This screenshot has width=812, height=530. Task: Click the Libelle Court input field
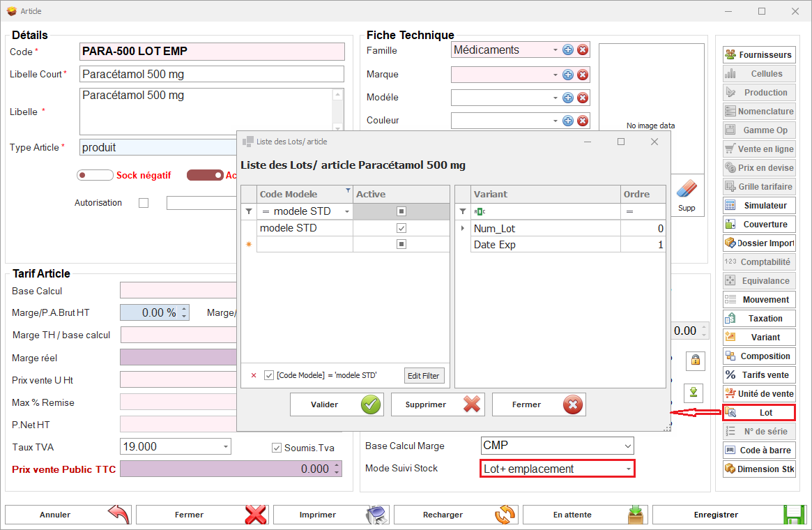click(x=212, y=74)
